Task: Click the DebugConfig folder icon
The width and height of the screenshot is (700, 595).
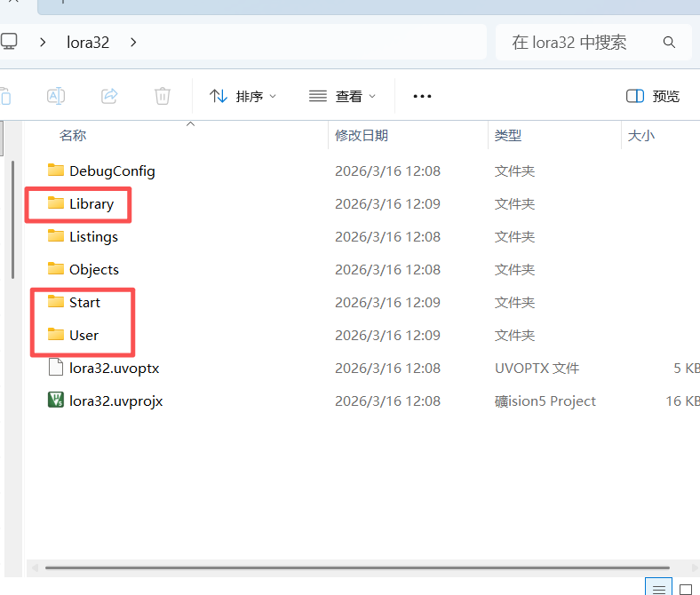Action: pos(56,170)
